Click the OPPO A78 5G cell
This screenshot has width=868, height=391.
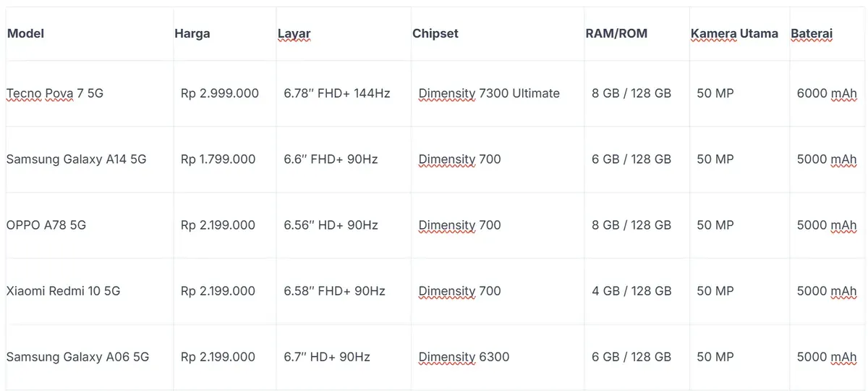[x=46, y=225]
